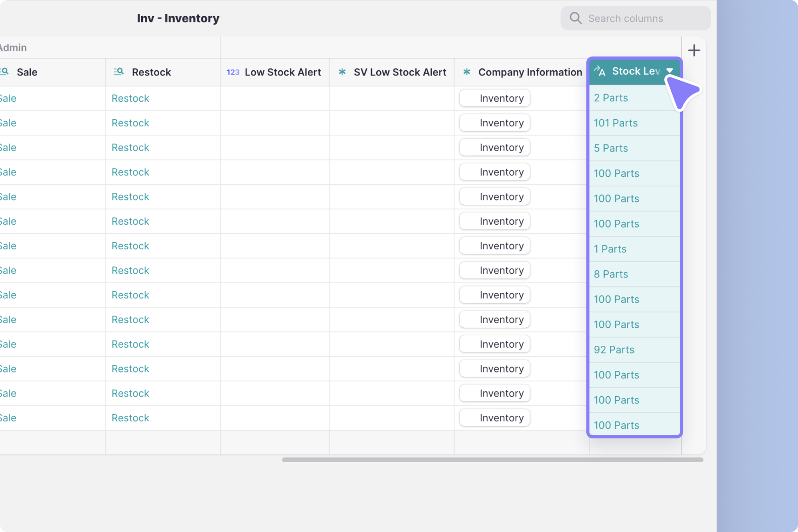The height and width of the screenshot is (532, 798).
Task: Click the plus icon to add column
Action: pyautogui.click(x=694, y=50)
